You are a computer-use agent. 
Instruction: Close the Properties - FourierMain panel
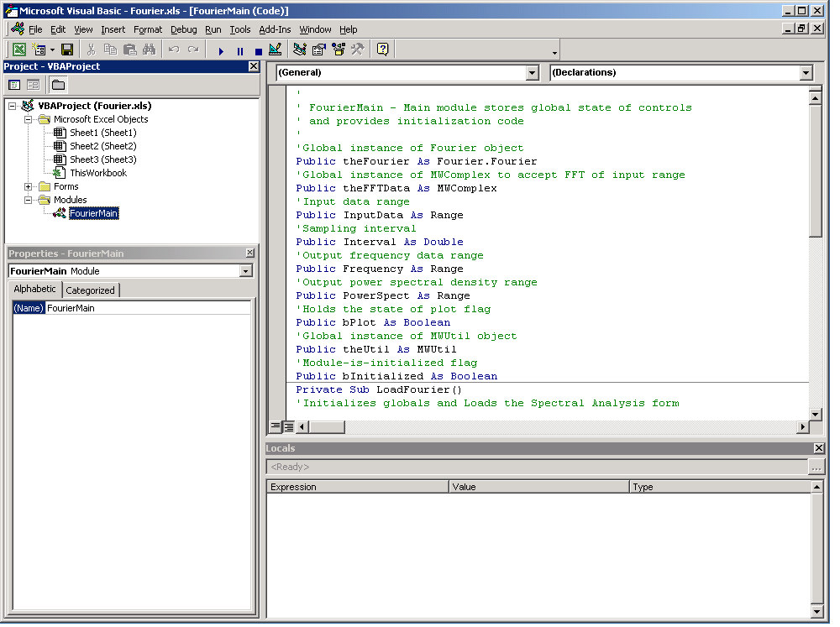(250, 253)
